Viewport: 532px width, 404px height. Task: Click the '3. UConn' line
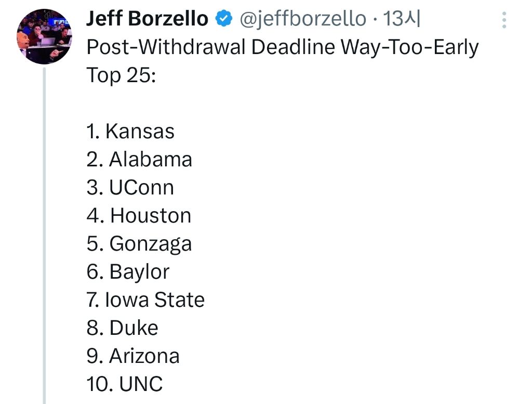(x=130, y=188)
